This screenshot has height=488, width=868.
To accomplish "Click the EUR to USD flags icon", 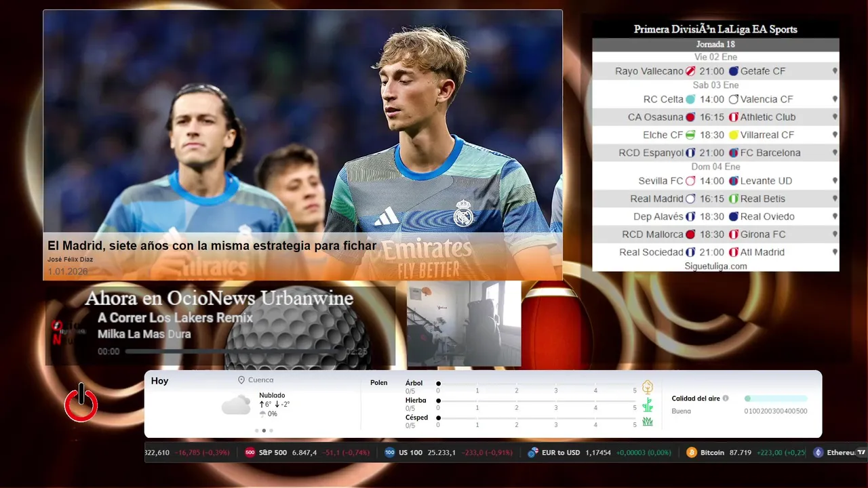I will [533, 452].
